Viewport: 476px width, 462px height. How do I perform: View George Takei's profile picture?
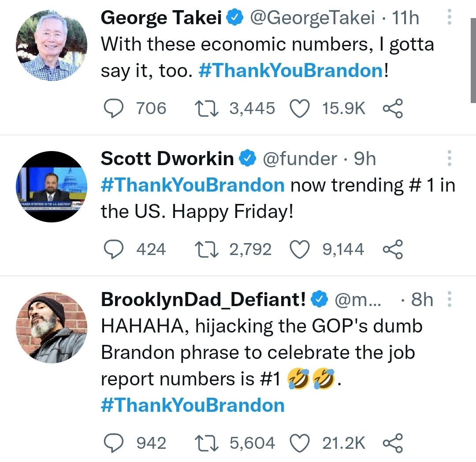point(52,46)
